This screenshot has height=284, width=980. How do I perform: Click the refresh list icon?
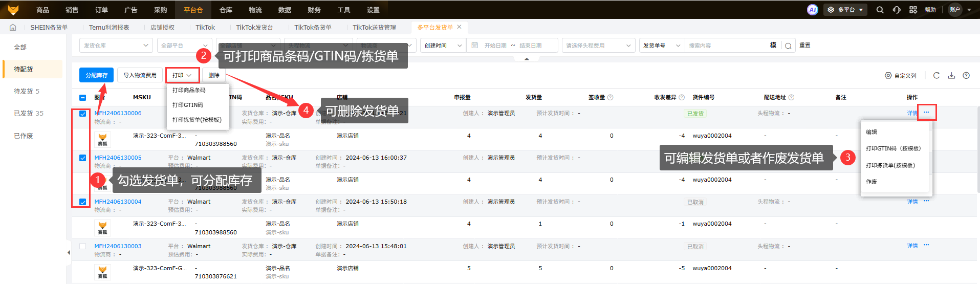937,75
